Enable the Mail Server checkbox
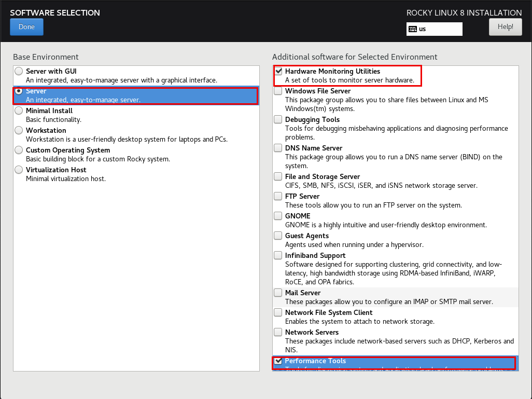The width and height of the screenshot is (532, 399). point(278,292)
